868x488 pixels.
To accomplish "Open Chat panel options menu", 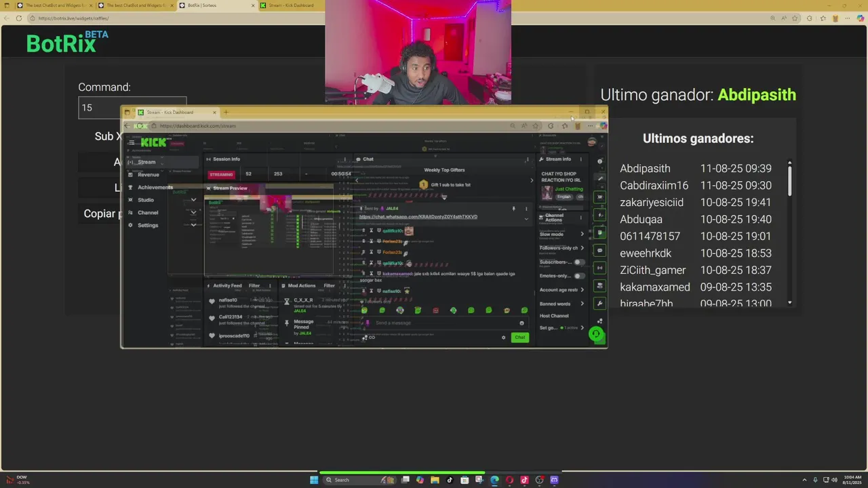I will 527,159.
